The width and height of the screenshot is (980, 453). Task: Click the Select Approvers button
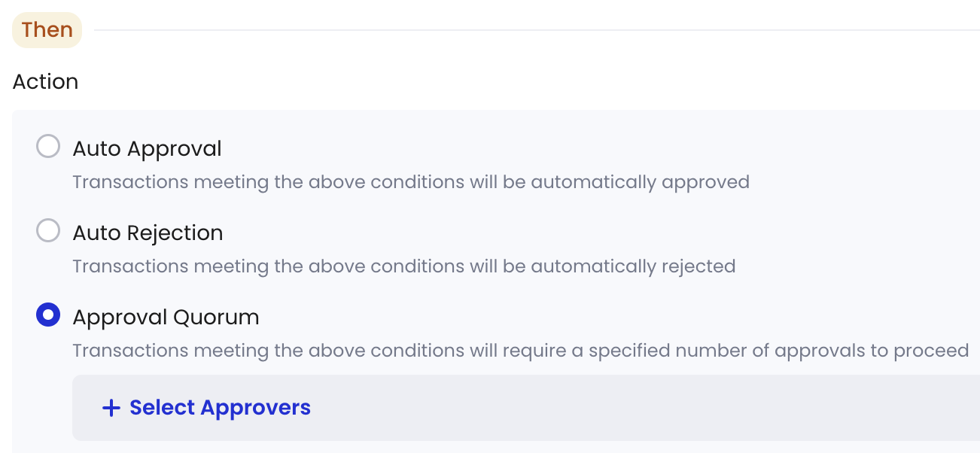point(206,408)
